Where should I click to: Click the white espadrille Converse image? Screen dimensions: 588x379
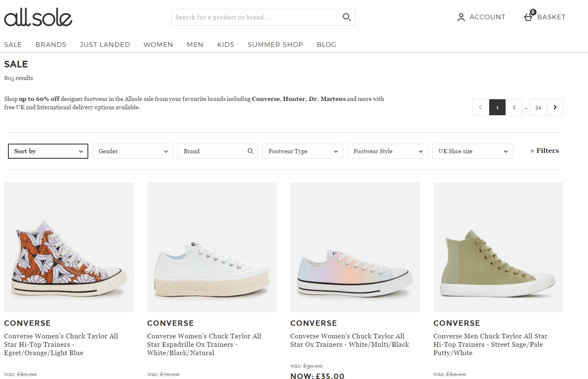(x=212, y=248)
